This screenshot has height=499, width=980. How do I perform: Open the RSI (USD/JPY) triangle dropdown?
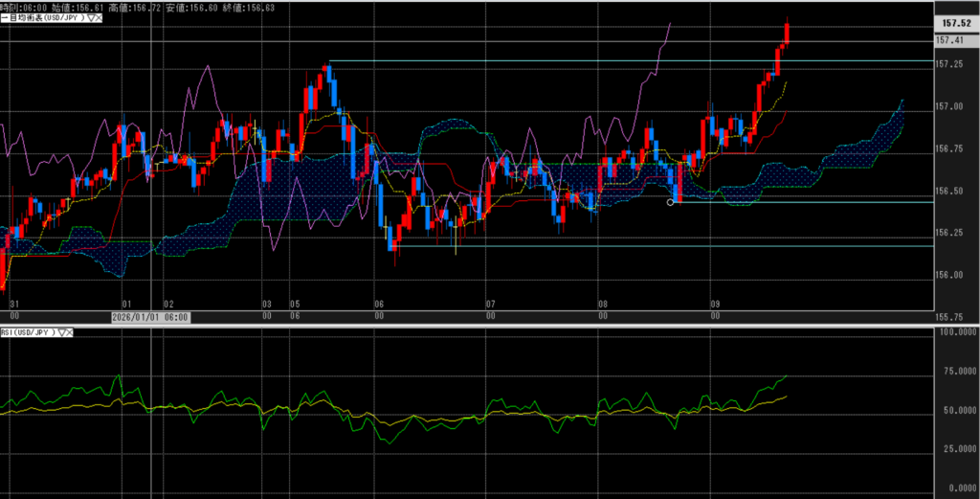pos(60,332)
